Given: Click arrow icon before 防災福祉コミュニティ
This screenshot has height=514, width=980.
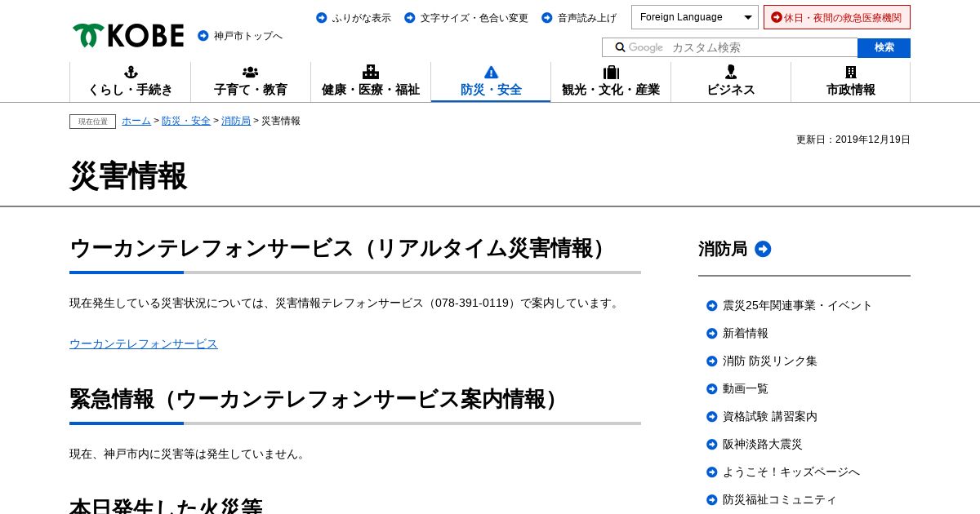Looking at the screenshot, I should click(x=712, y=500).
